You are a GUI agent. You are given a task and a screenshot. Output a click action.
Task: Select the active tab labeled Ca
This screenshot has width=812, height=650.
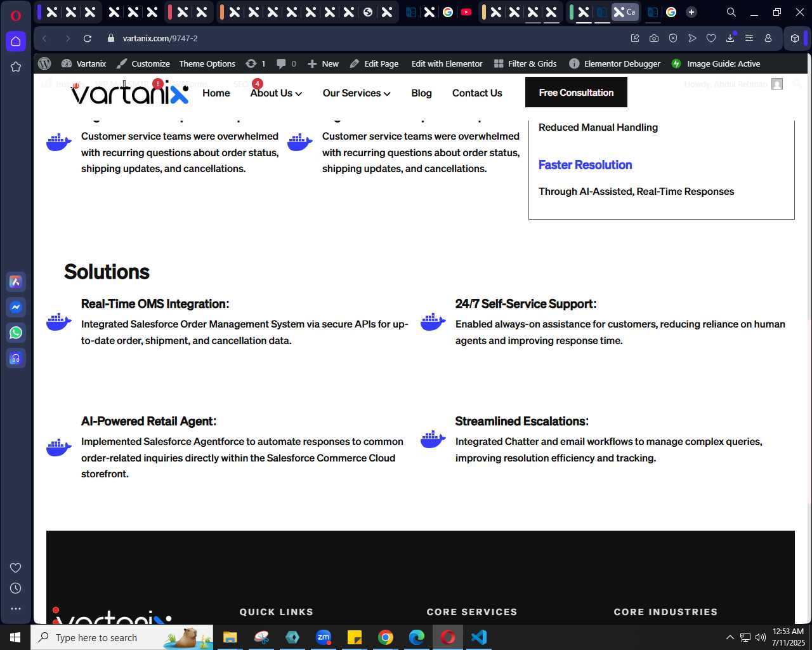pos(625,12)
